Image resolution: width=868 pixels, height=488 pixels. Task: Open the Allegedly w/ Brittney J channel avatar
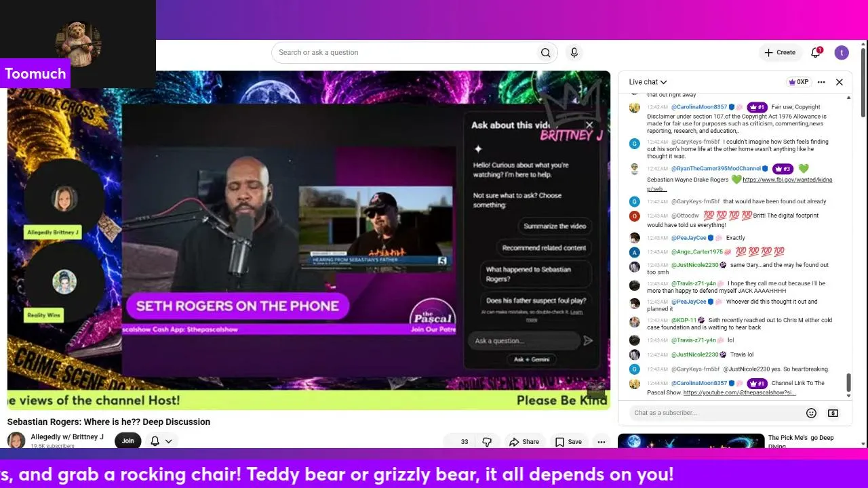[x=16, y=441]
